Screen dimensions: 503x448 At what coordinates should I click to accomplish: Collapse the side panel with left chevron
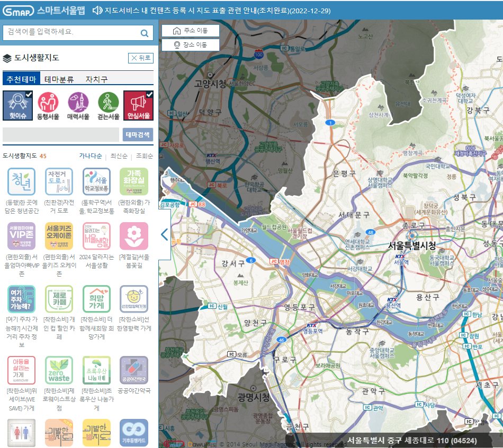[165, 234]
